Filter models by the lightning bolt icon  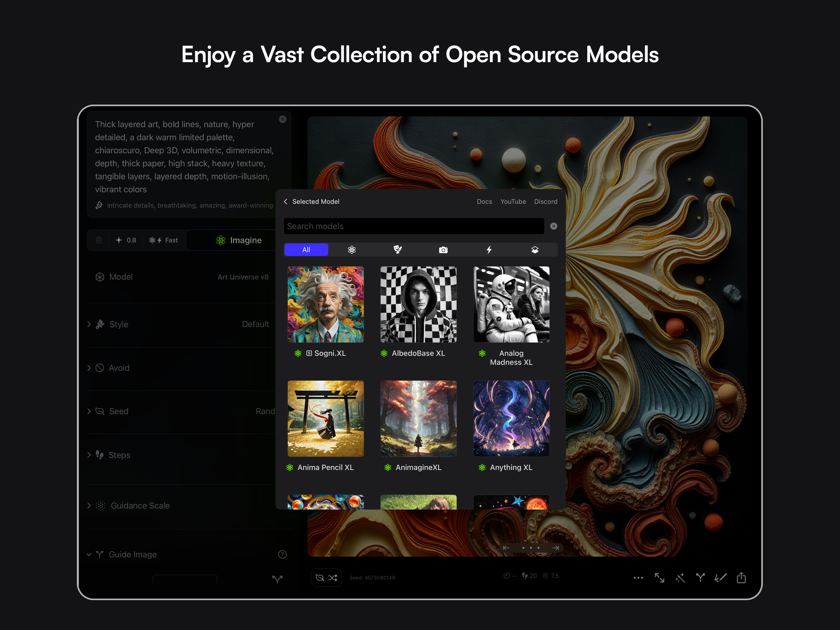[x=489, y=250]
